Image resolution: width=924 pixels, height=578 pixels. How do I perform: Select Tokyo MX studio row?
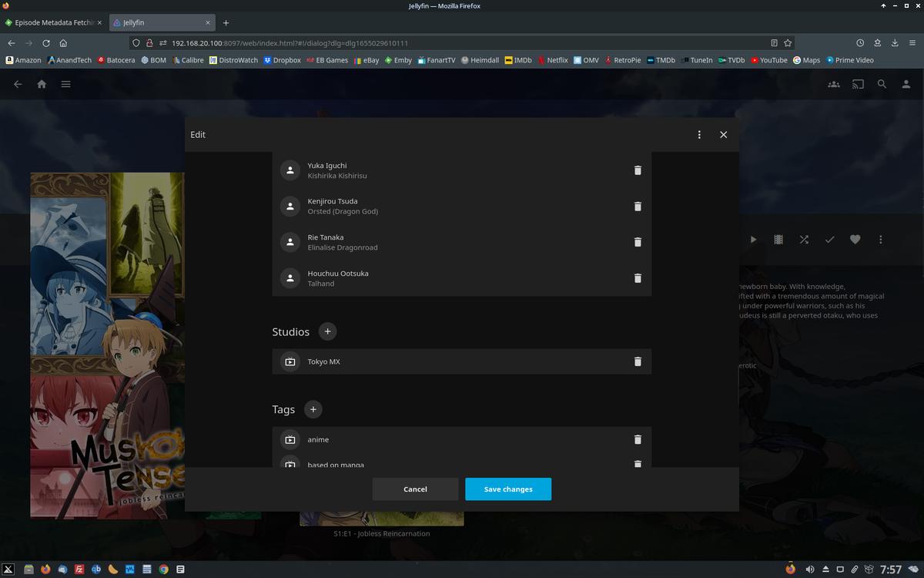pos(462,361)
